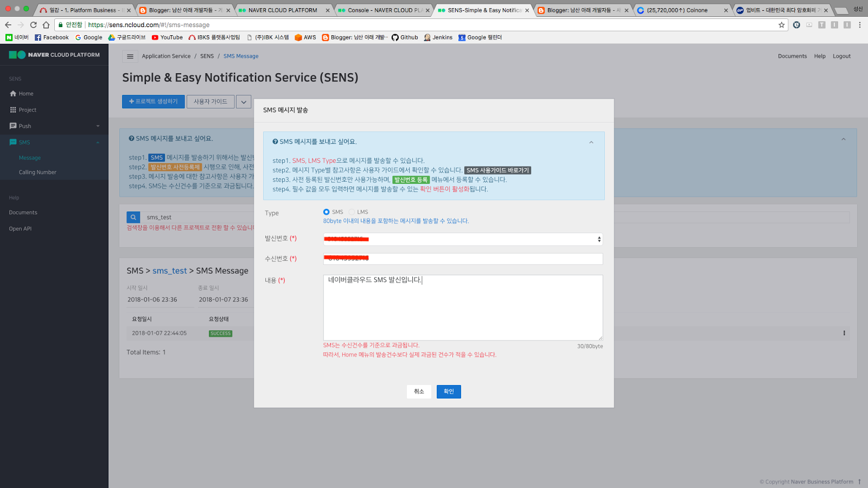
Task: Open Documents in the sidebar Help section
Action: tap(23, 213)
